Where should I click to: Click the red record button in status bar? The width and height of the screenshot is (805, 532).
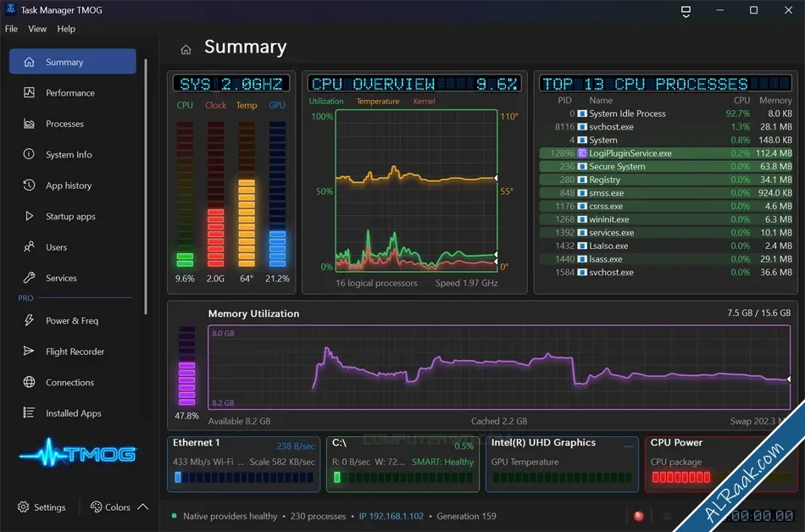pyautogui.click(x=639, y=516)
